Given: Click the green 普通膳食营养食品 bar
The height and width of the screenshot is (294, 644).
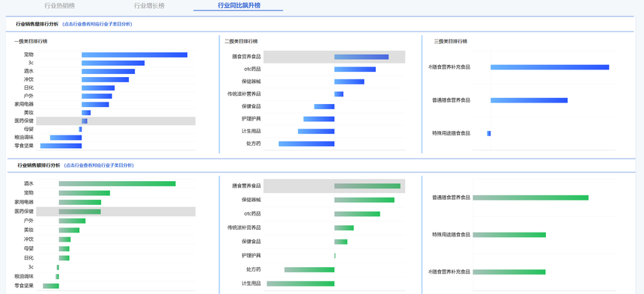Looking at the screenshot, I should tap(531, 197).
